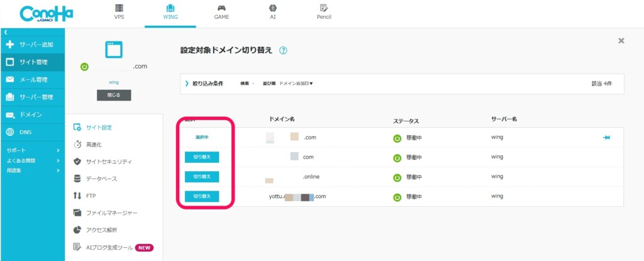The width and height of the screenshot is (644, 261).
Task: Click the サーバー名 column header
Action: pyautogui.click(x=504, y=119)
